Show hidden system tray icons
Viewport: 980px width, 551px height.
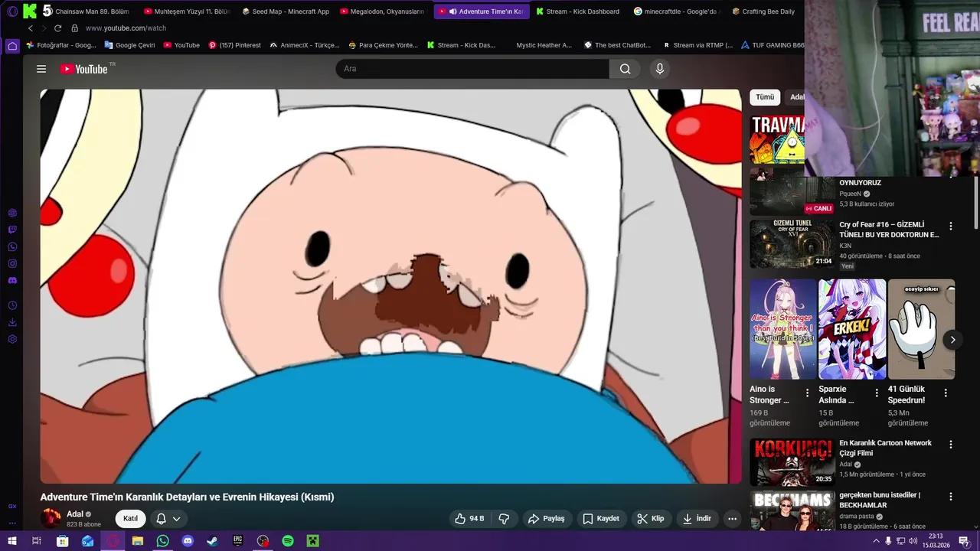tap(876, 541)
